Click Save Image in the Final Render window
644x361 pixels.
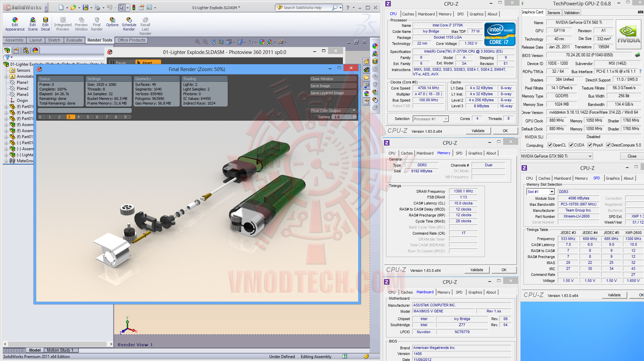click(333, 86)
